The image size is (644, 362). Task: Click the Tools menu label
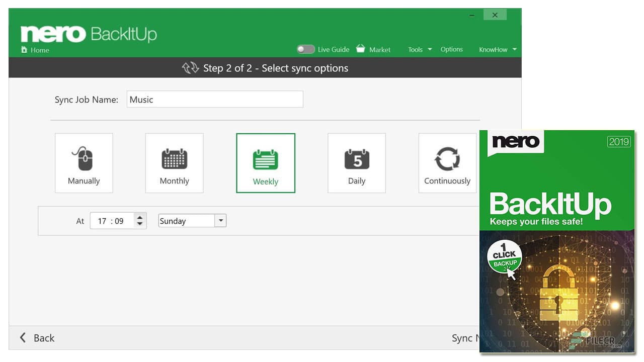[x=416, y=49]
